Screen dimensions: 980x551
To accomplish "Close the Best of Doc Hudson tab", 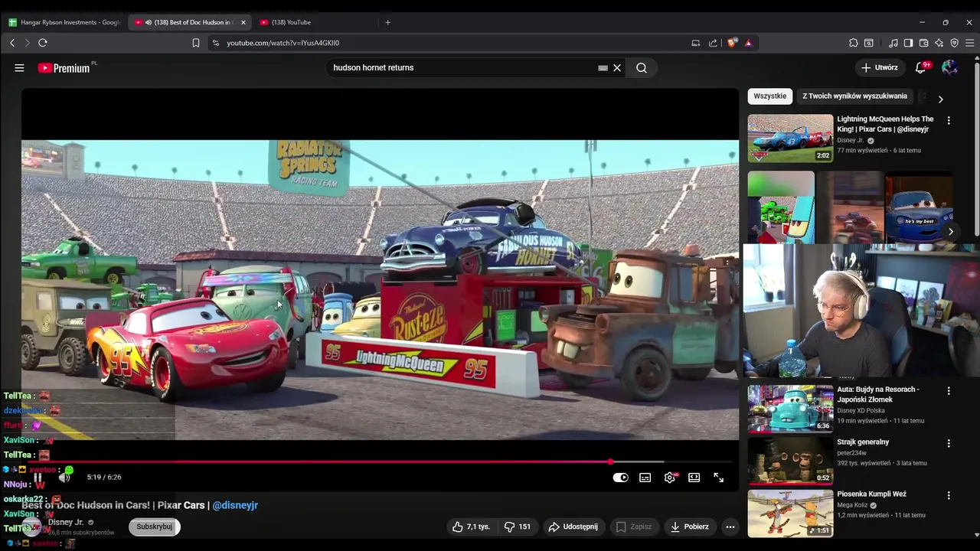I will 243,22.
